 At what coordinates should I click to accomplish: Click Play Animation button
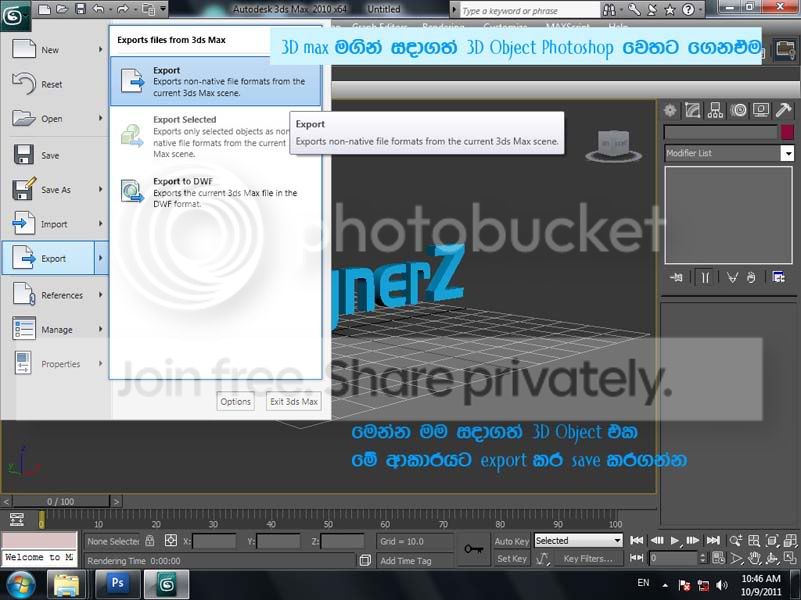[x=675, y=540]
